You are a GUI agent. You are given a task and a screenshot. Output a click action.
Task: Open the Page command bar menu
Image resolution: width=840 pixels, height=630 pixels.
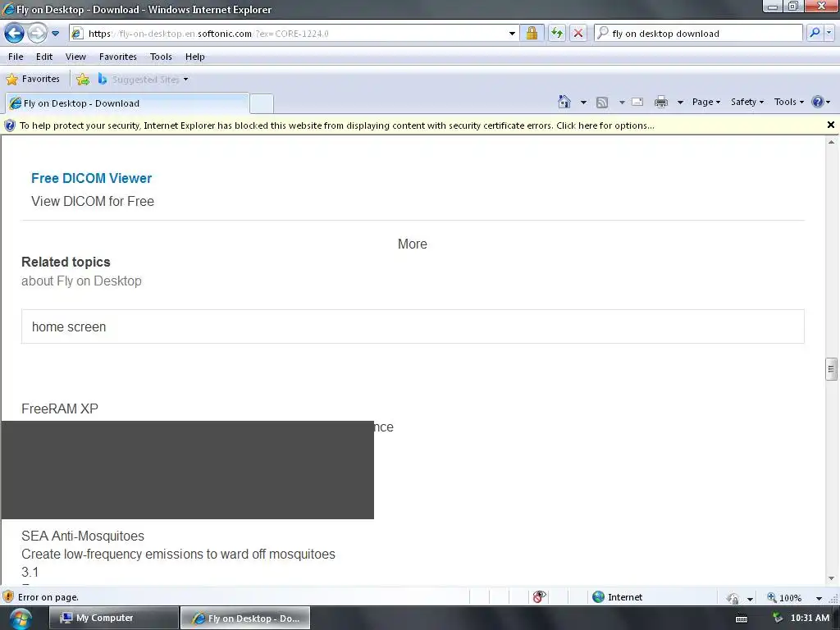pyautogui.click(x=706, y=102)
